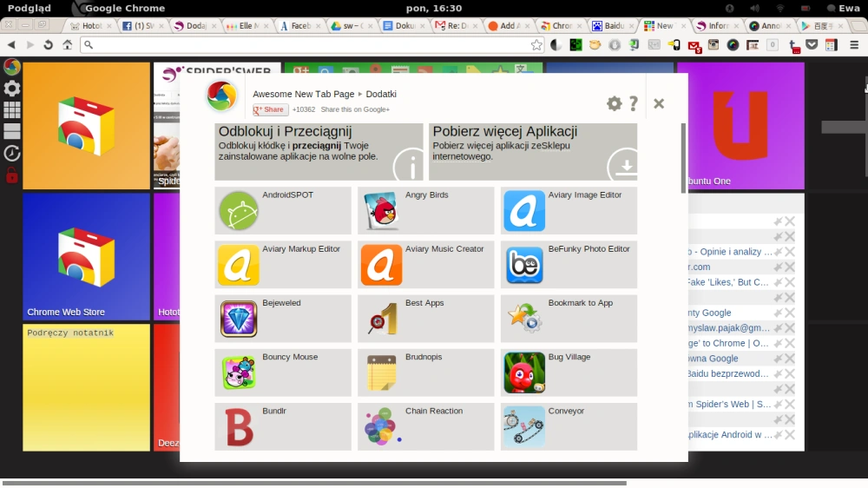This screenshot has width=868, height=488.
Task: Pin the 'Opinie i analizy' entry
Action: [x=778, y=252]
